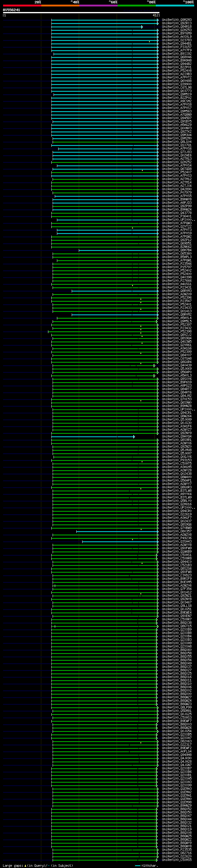Open the UniRef100_Q84R18 hit
Viewport: 197px width, 868px height.
tap(177, 26)
